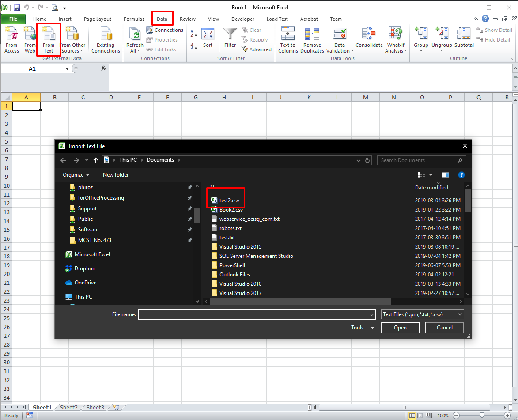Click the Group button in Outline
The image size is (518, 420).
pyautogui.click(x=421, y=40)
